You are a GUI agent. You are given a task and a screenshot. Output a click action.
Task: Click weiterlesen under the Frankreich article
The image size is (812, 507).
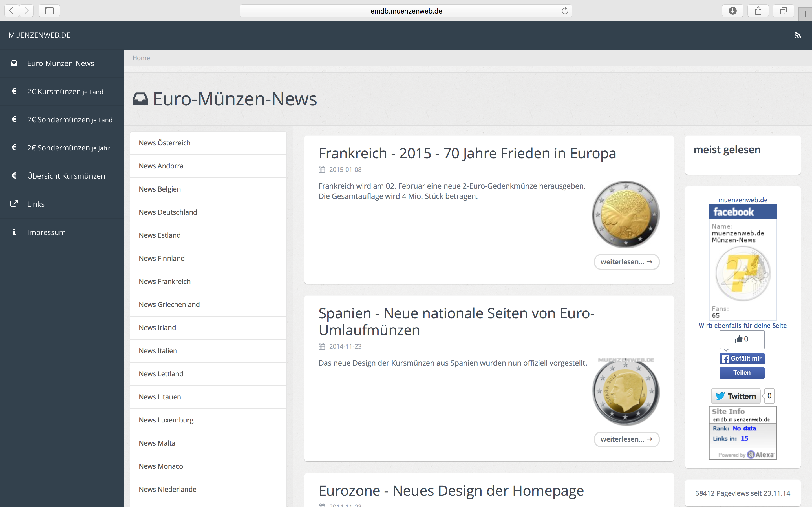[626, 262]
